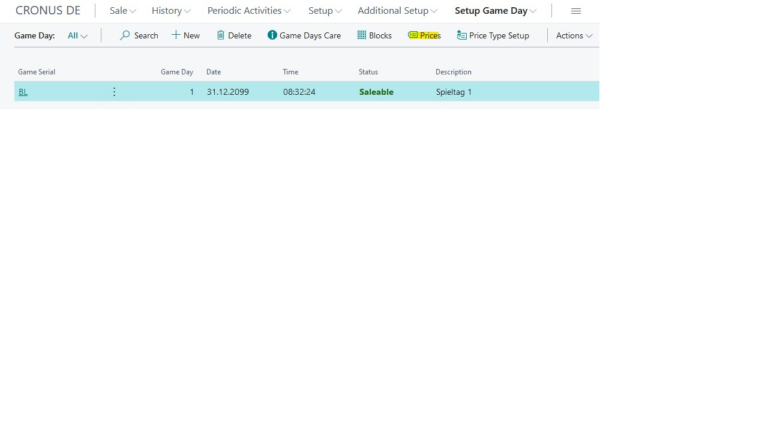Click the Blocks grid icon
Viewport: 768px width, 432px height.
361,35
